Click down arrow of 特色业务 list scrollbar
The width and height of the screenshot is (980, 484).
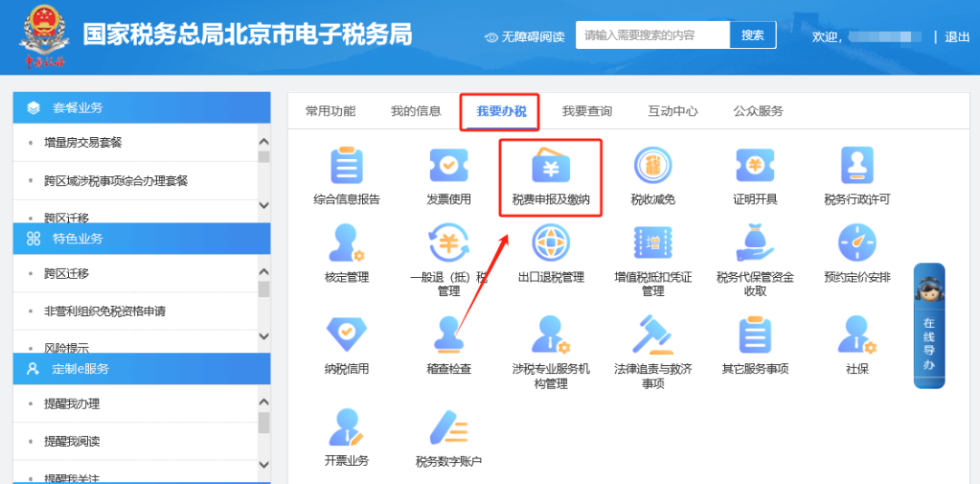click(x=264, y=336)
